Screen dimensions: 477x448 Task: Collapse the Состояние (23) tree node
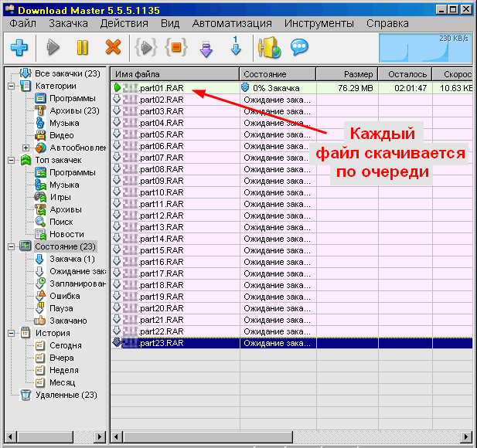point(12,246)
